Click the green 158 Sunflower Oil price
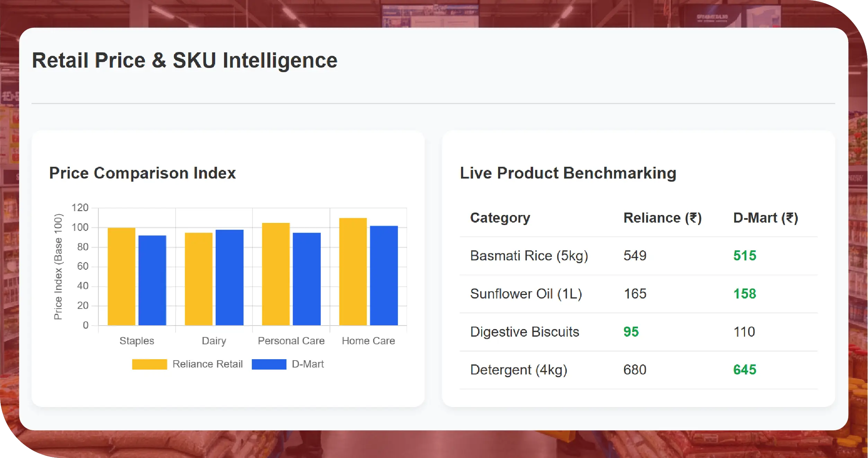Image resolution: width=868 pixels, height=458 pixels. (x=745, y=294)
